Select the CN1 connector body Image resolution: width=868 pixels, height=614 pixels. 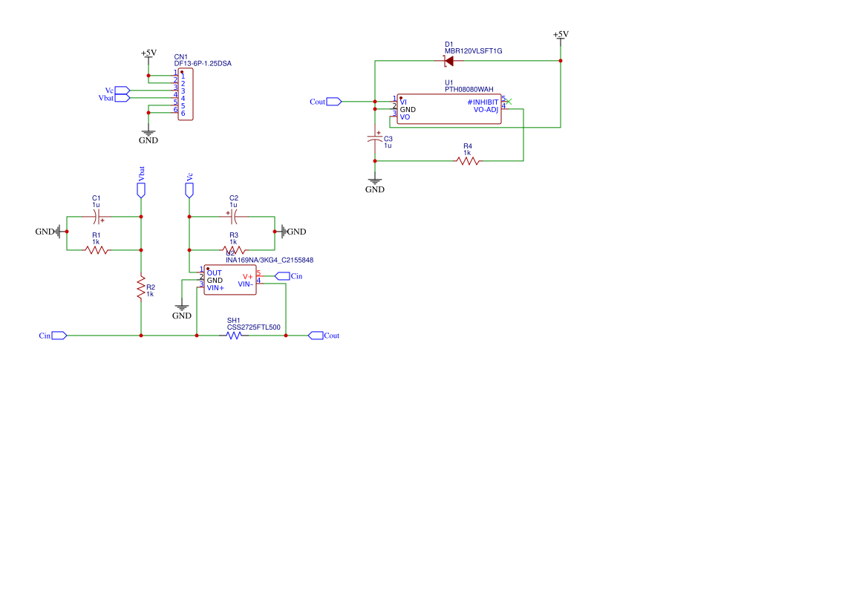pyautogui.click(x=186, y=95)
